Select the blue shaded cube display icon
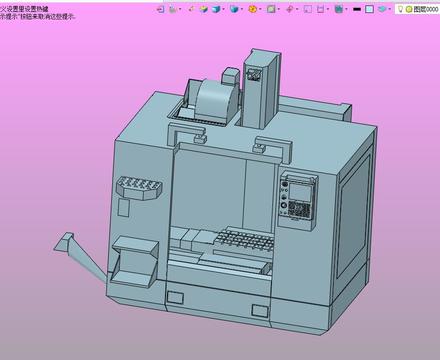 pos(216,9)
